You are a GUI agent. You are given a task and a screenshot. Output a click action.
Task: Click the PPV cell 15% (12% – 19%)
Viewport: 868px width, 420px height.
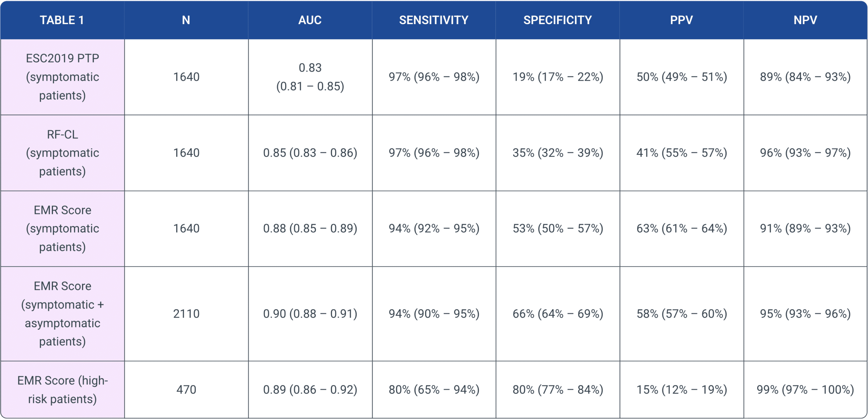point(682,390)
